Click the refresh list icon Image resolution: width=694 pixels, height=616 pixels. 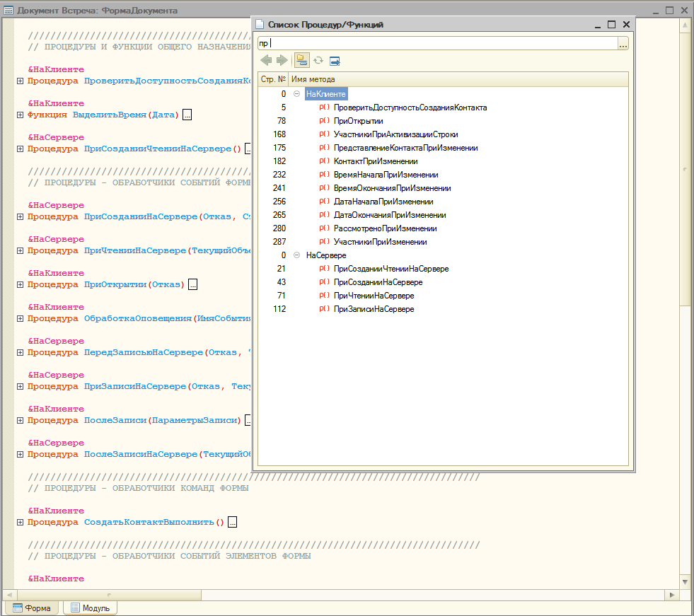pyautogui.click(x=318, y=61)
